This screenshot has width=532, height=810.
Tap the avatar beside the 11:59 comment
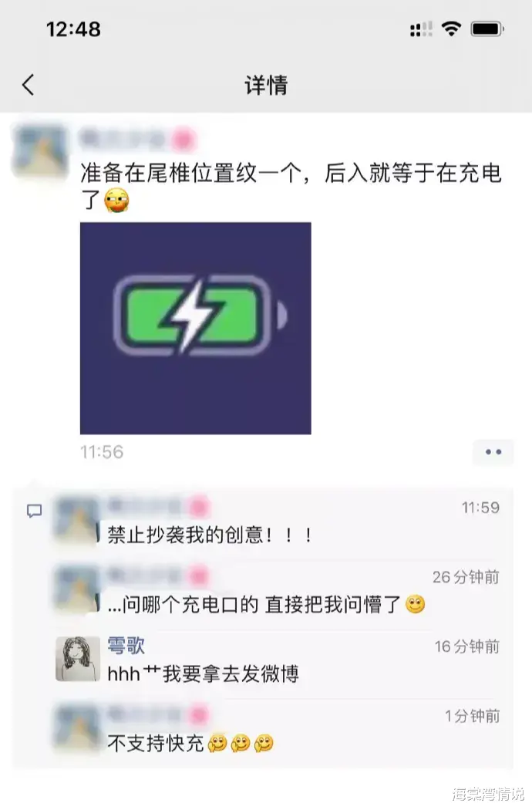tap(77, 520)
